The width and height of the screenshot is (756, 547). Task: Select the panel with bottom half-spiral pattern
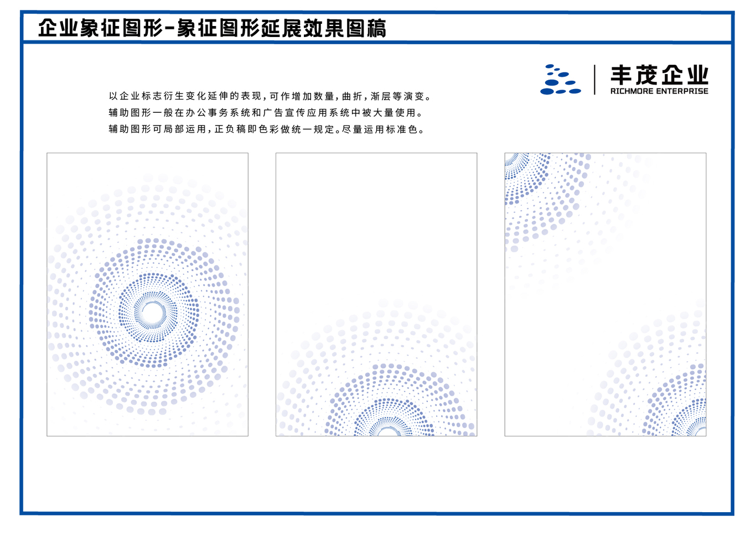[x=376, y=294]
